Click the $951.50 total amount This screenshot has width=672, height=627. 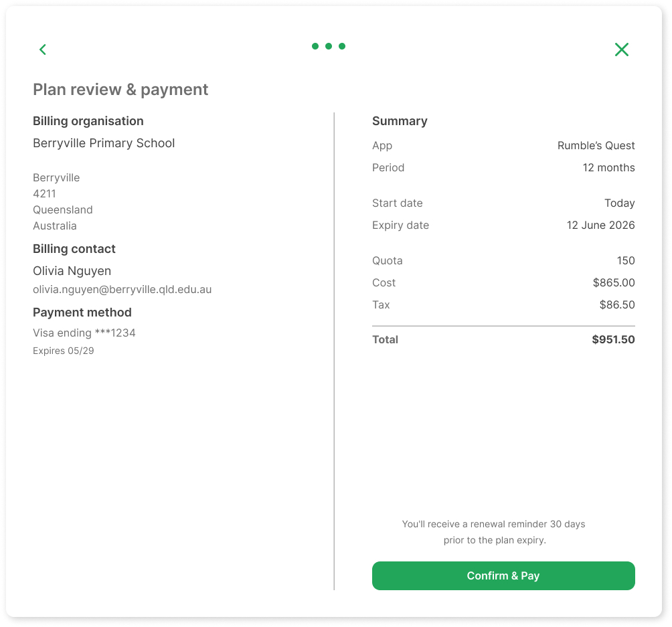(x=612, y=340)
